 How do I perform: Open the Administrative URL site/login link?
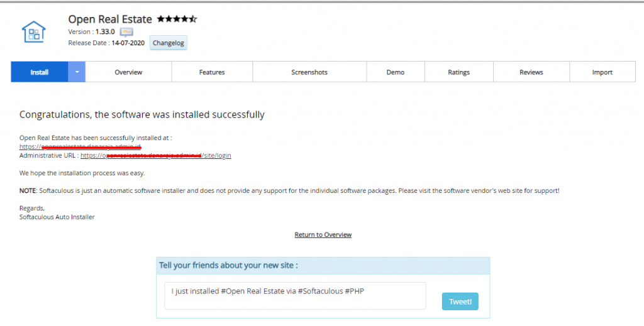156,155
